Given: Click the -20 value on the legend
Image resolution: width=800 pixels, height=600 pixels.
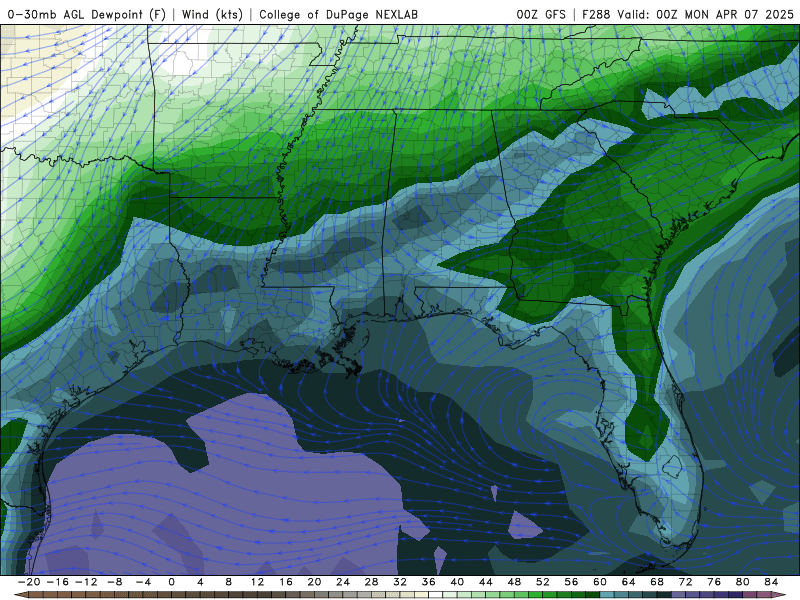Looking at the screenshot, I should point(29,582).
